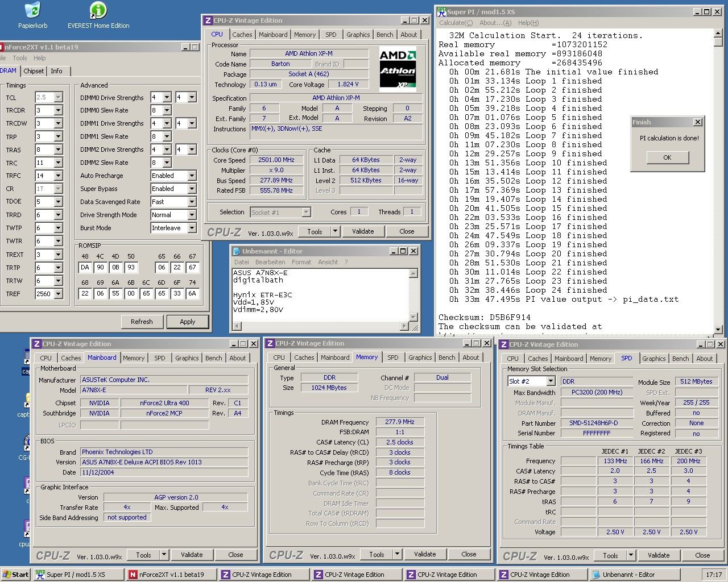Click Checksum: D5B6F914 line in Super PI
The width and height of the screenshot is (728, 582).
coord(484,318)
